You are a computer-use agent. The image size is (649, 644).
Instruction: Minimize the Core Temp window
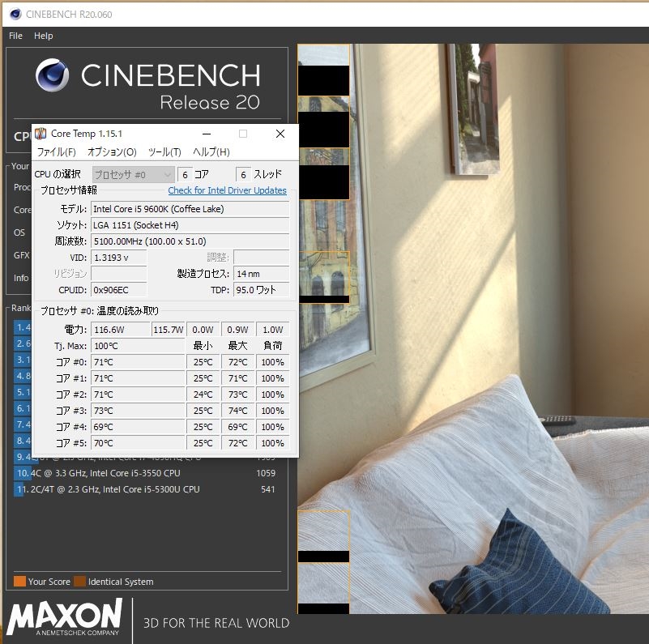click(x=207, y=134)
